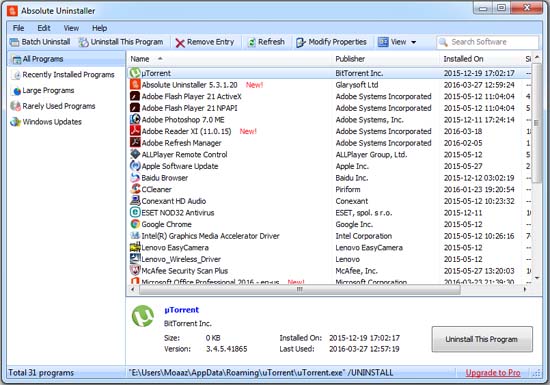This screenshot has width=550, height=385.
Task: Click the Modify Properties label
Action: pos(337,42)
